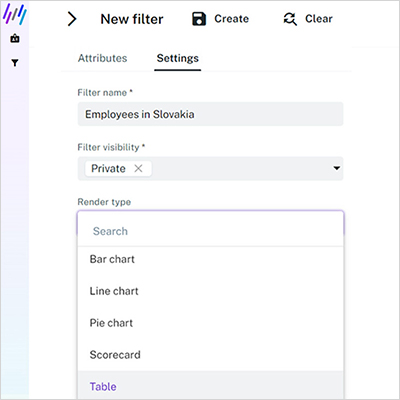Pick the highlighted Table option
The width and height of the screenshot is (400, 400).
(x=210, y=386)
